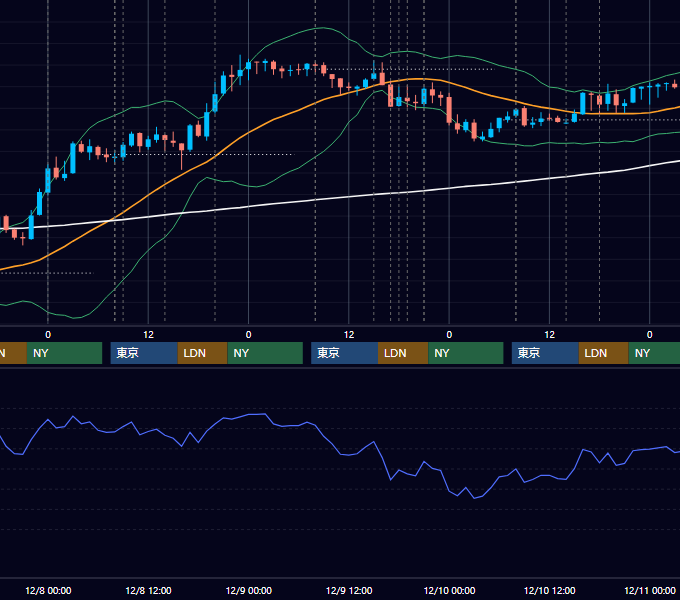Select the 東京 session block for 12/10
This screenshot has height=600, width=680.
coord(545,353)
